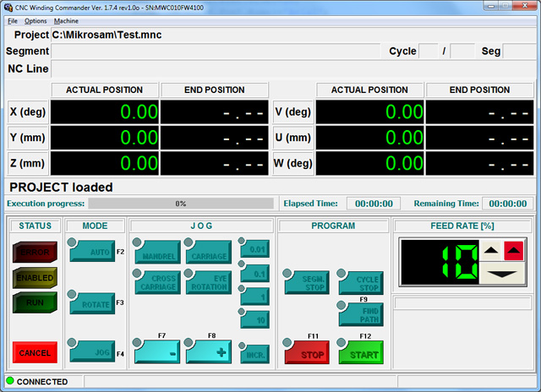Select the CARRIAGE jog axis
This screenshot has height=392, width=541.
(209, 252)
